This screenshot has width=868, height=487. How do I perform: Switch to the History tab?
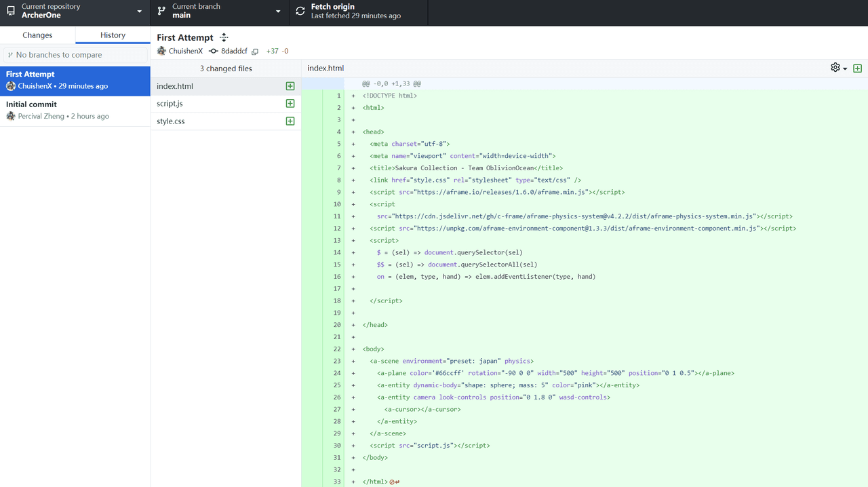[113, 35]
